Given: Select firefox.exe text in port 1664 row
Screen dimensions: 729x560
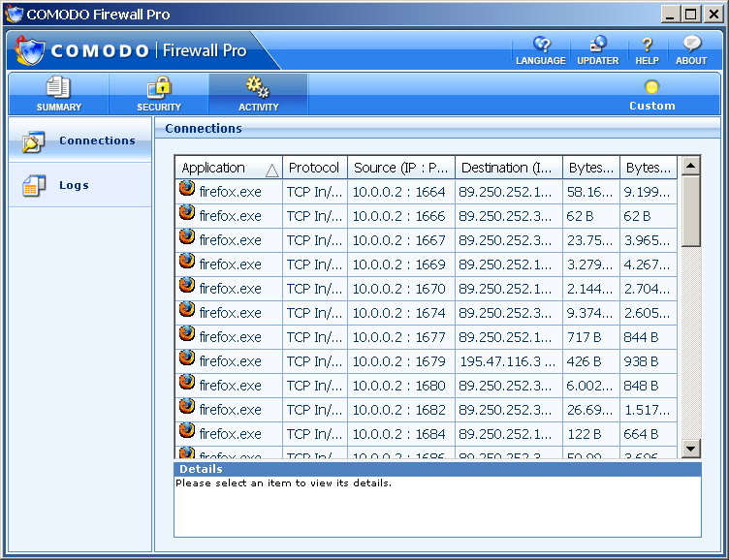Looking at the screenshot, I should [x=230, y=192].
